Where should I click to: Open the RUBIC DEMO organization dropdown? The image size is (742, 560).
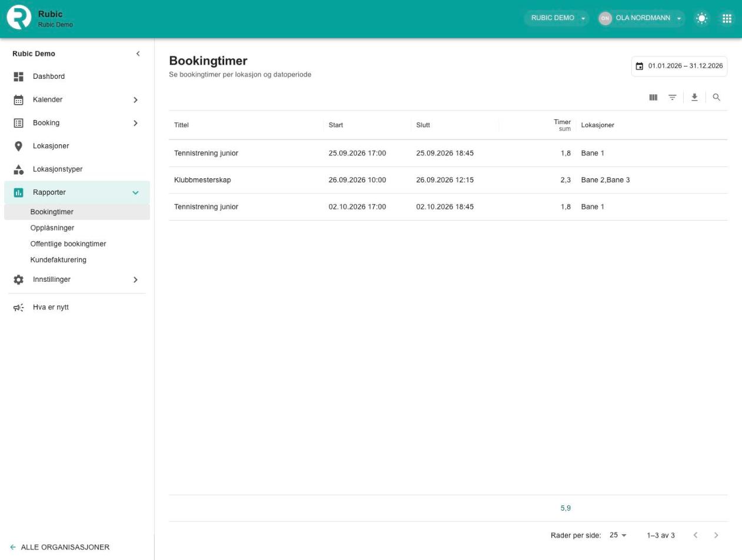(557, 18)
